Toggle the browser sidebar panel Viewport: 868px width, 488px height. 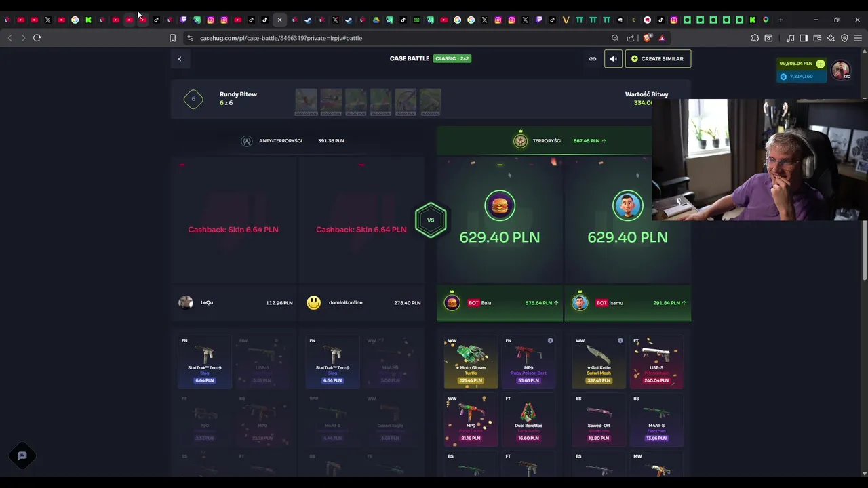(x=804, y=38)
